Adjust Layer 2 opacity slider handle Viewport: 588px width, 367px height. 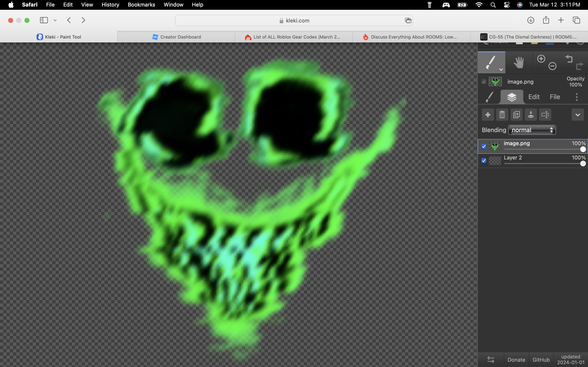583,164
